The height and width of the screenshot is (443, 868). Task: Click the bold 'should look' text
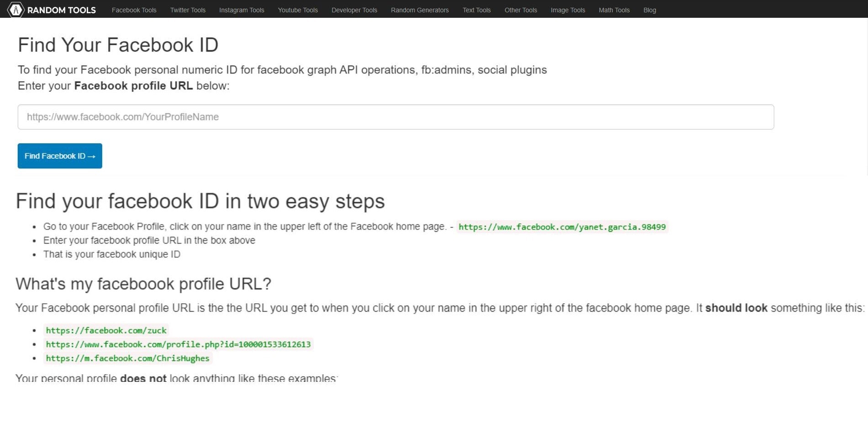pos(736,308)
